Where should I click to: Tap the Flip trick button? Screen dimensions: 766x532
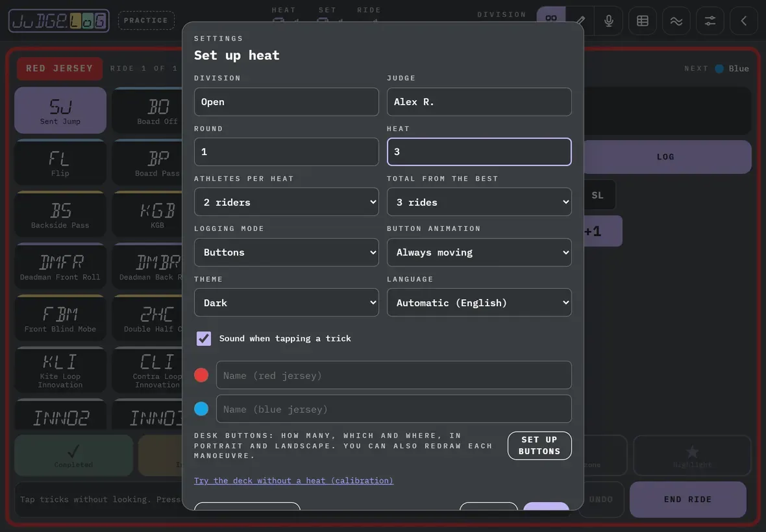point(60,163)
